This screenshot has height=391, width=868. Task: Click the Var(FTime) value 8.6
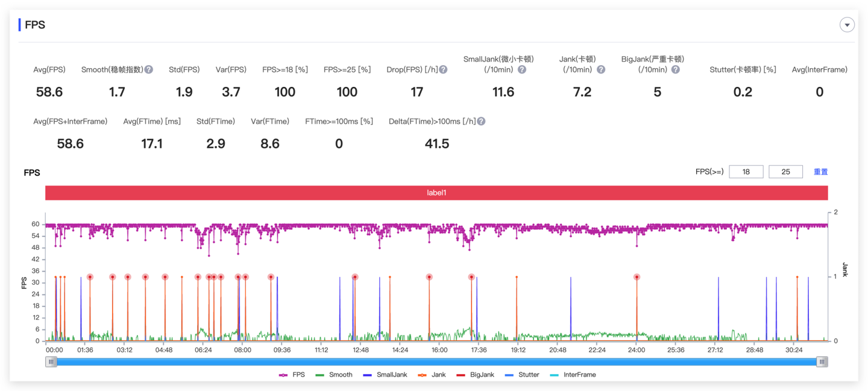click(270, 144)
